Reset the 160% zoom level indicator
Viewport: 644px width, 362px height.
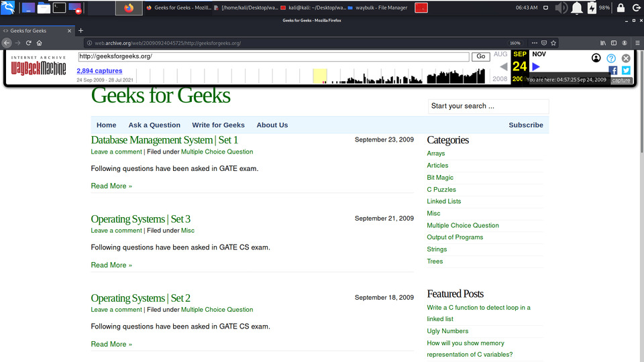tap(515, 43)
